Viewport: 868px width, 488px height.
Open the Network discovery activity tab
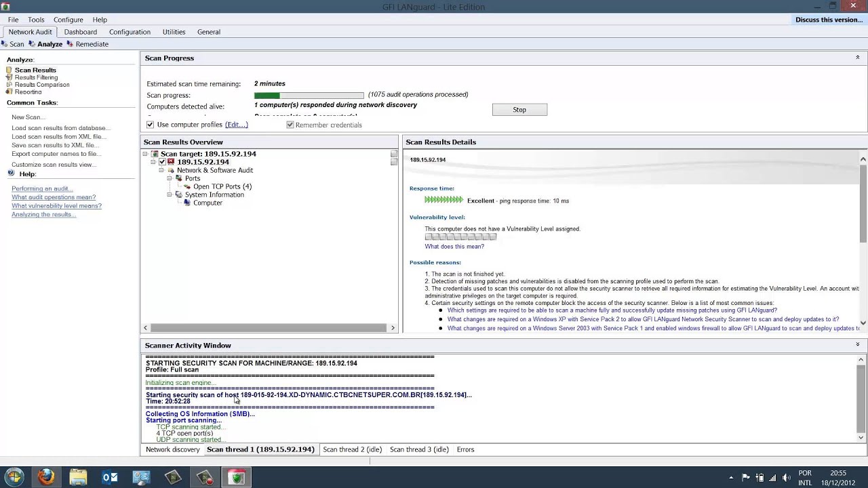[x=173, y=449]
